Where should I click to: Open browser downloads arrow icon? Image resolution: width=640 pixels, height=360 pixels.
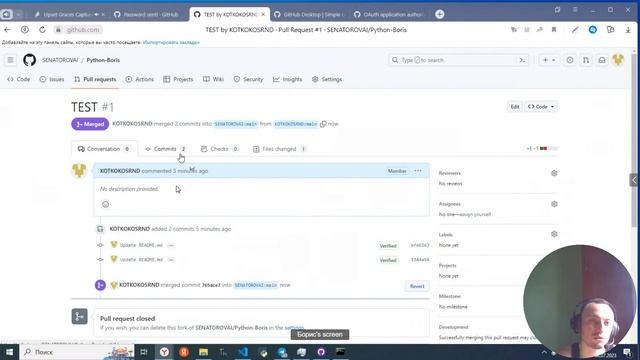click(x=628, y=30)
